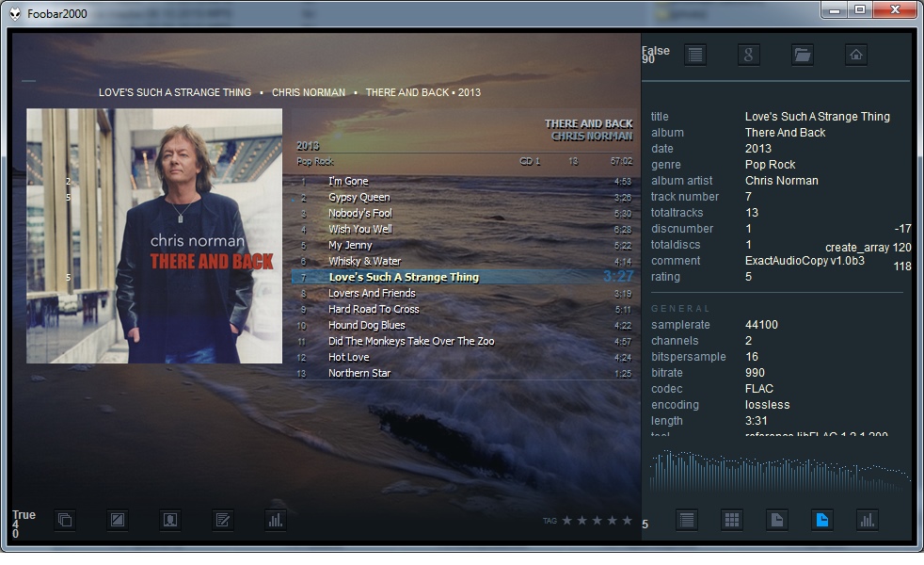The image size is (924, 565).
Task: Click the Chris Norman album cover art
Action: (x=154, y=235)
